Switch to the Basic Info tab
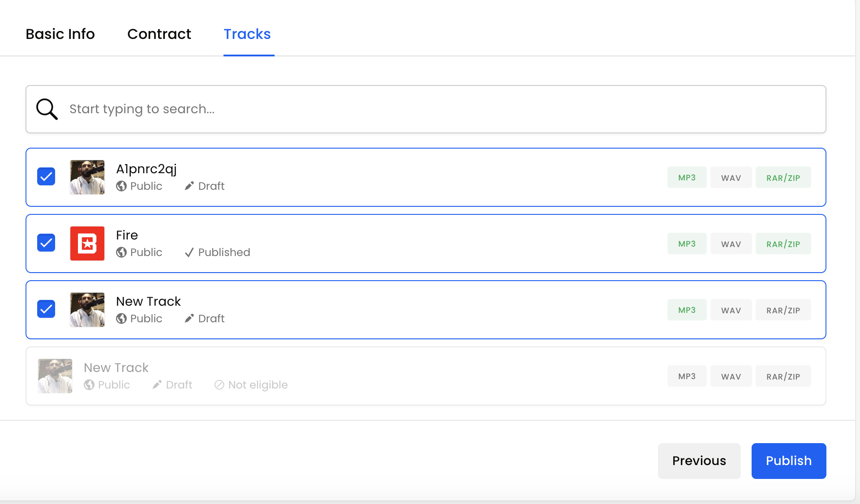Viewport: 860px width, 504px height. click(60, 34)
